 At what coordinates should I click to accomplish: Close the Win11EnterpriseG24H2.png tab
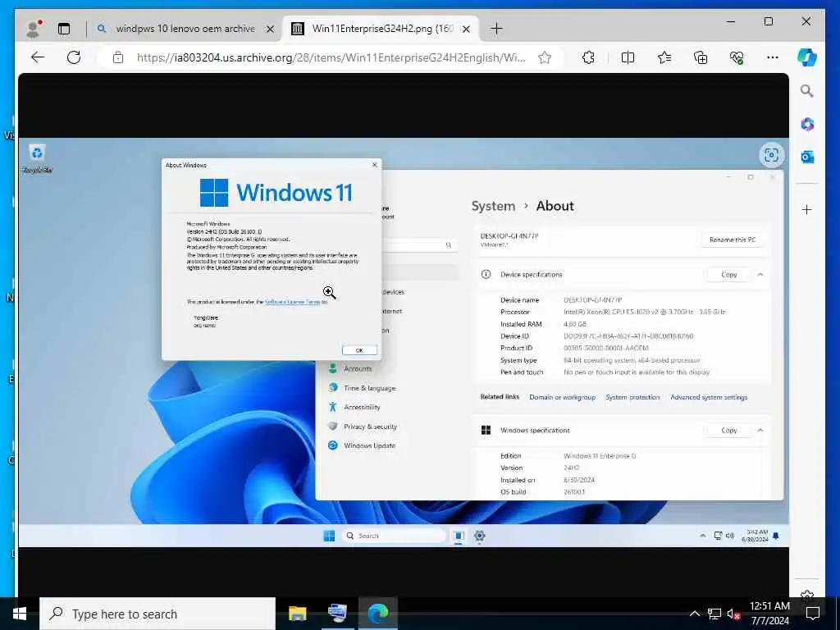[x=466, y=29]
